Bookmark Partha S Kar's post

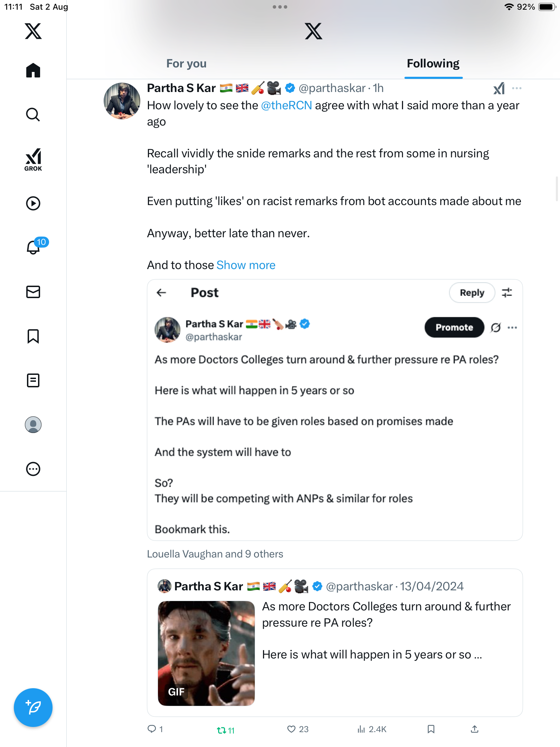tap(431, 729)
